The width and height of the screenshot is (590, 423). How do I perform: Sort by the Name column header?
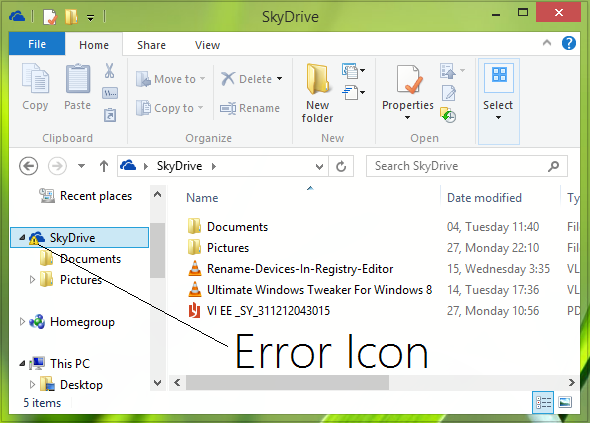click(202, 198)
